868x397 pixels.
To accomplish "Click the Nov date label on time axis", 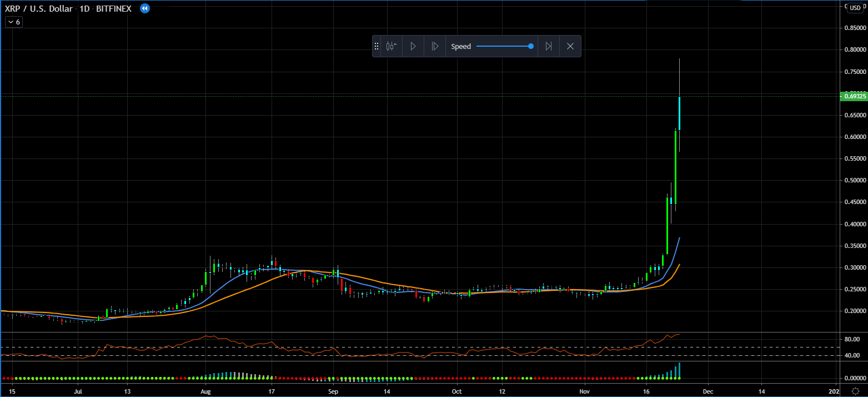I will (x=585, y=391).
